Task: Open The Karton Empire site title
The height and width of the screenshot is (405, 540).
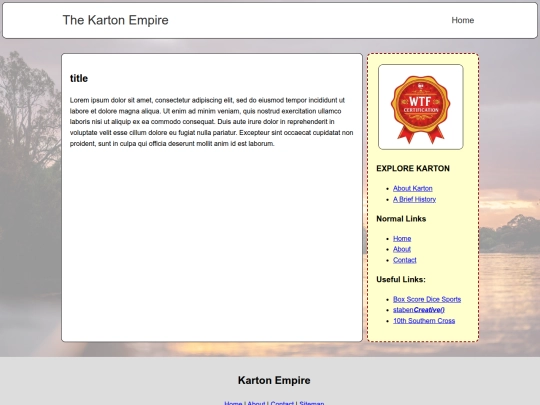Action: [115, 20]
